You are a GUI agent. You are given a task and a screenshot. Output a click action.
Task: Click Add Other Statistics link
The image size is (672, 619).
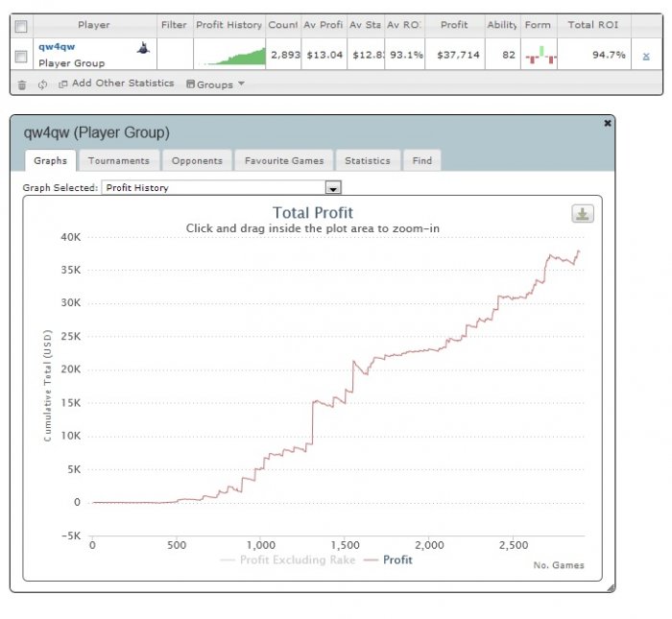[x=116, y=83]
